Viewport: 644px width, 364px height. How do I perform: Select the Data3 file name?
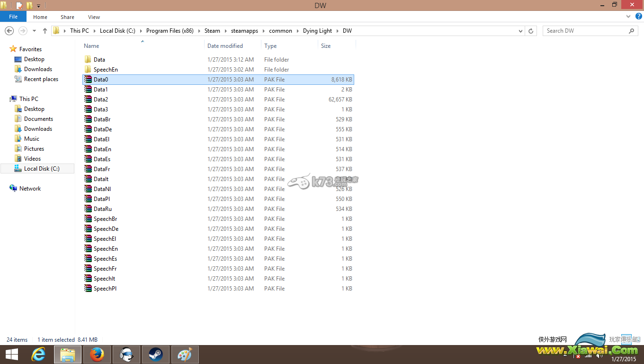pos(101,109)
